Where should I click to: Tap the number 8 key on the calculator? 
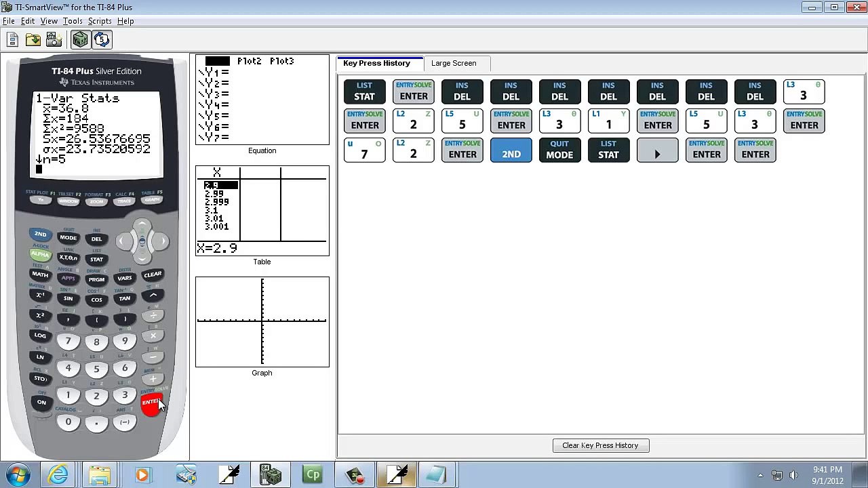[96, 342]
